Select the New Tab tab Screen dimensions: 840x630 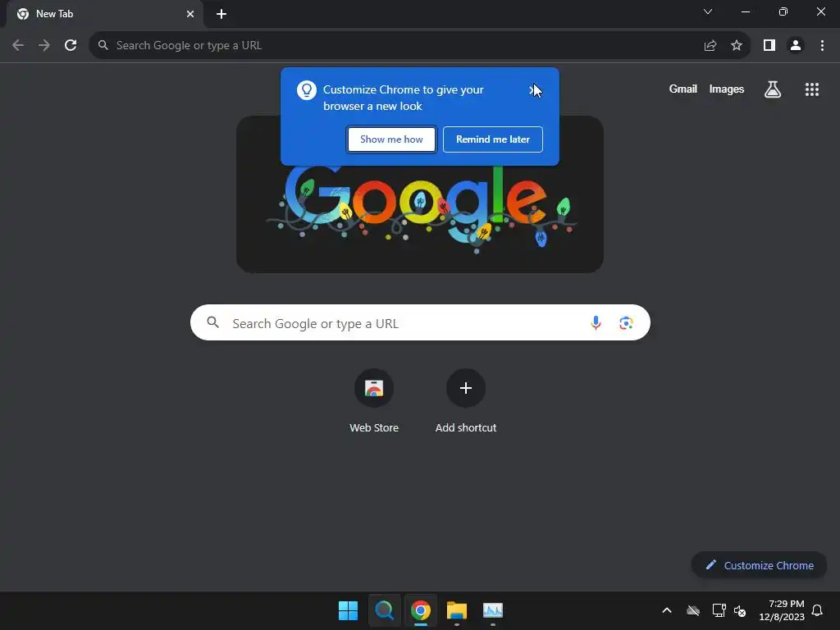(x=105, y=14)
